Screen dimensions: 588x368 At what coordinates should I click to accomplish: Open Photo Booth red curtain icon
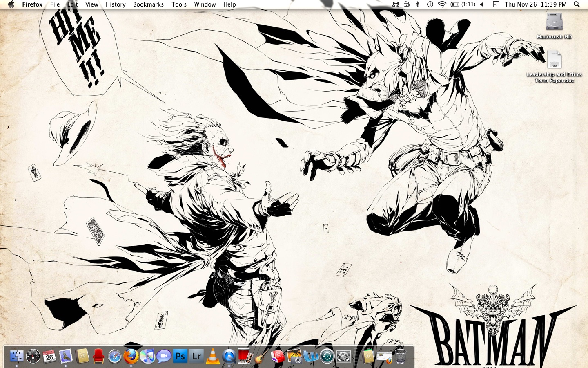(245, 356)
